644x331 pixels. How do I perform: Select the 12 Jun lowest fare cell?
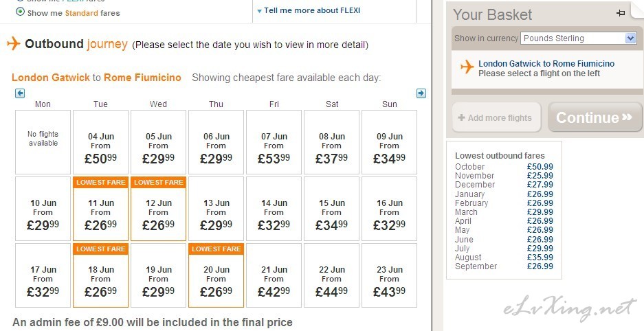pos(159,209)
